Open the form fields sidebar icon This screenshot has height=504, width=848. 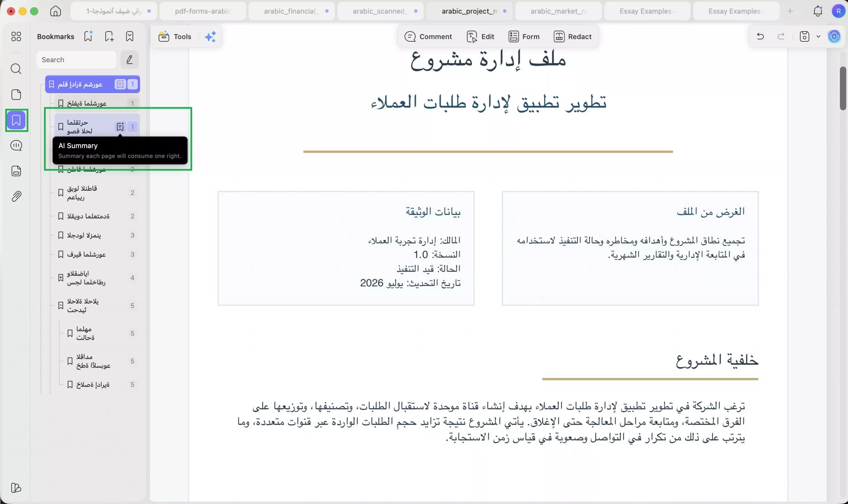[16, 171]
